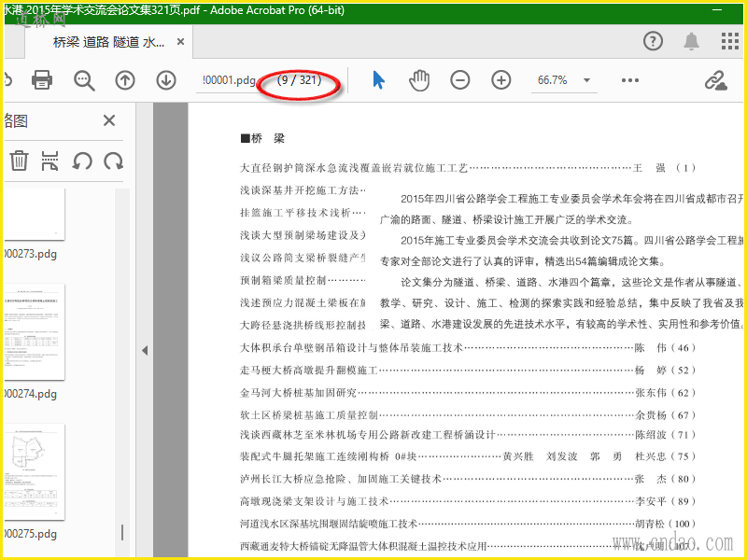Click entry 软土区桥梁桩基施工质量控制
This screenshot has height=560, width=747.
click(x=309, y=415)
